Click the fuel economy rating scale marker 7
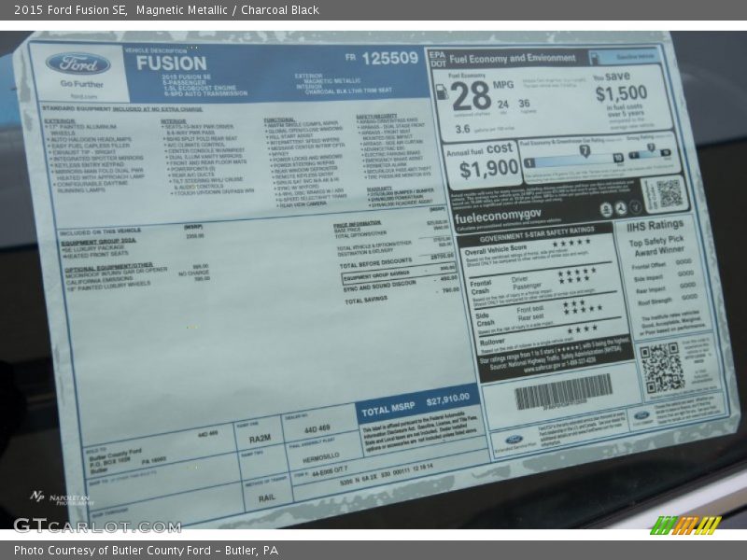Screen dimensions: 747x560 (585, 151)
